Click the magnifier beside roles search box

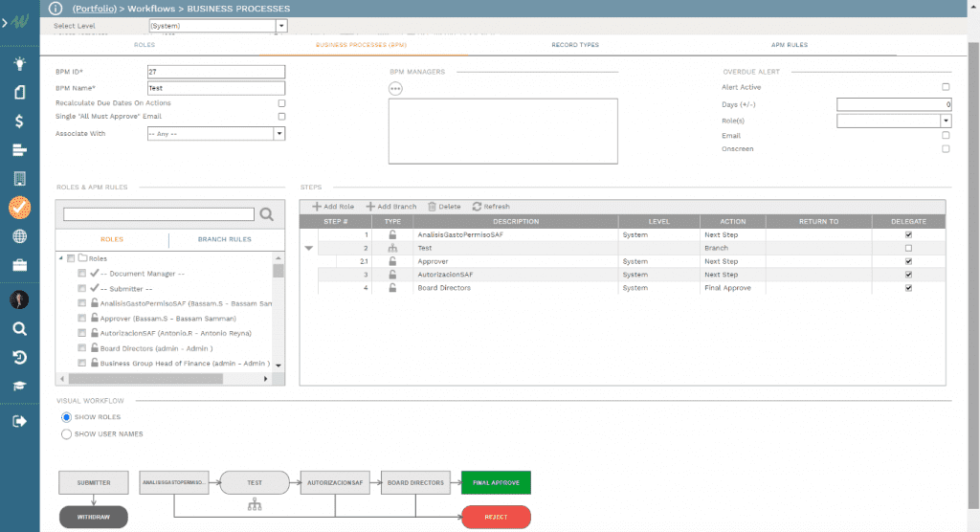[x=267, y=214]
